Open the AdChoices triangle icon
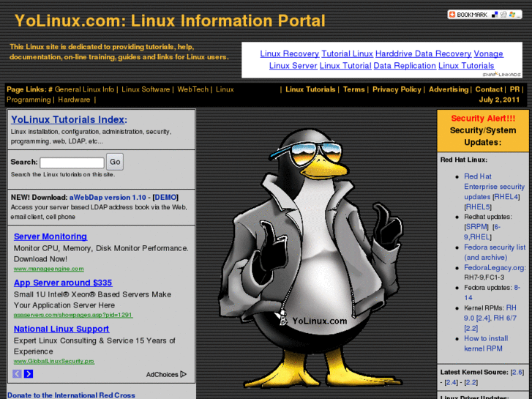 pyautogui.click(x=184, y=374)
